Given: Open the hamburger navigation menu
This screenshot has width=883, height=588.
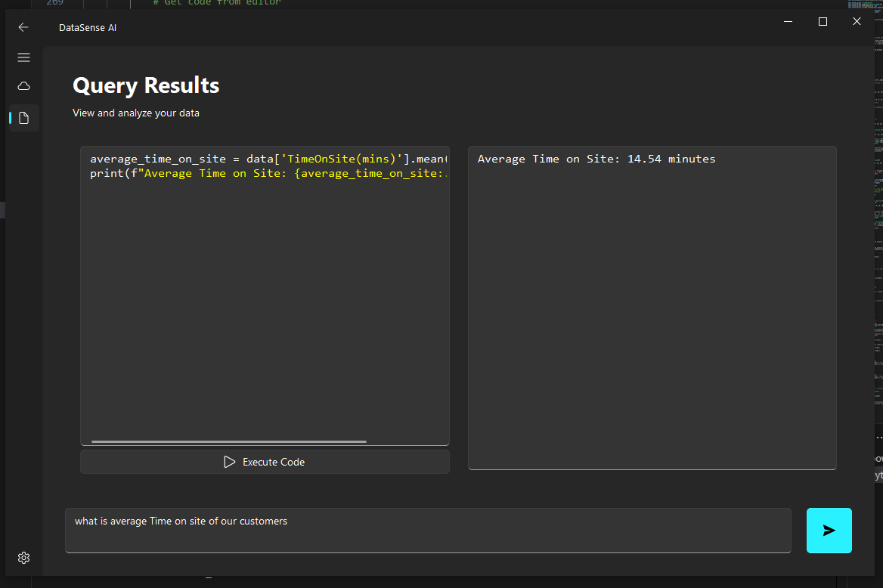Looking at the screenshot, I should coord(23,57).
